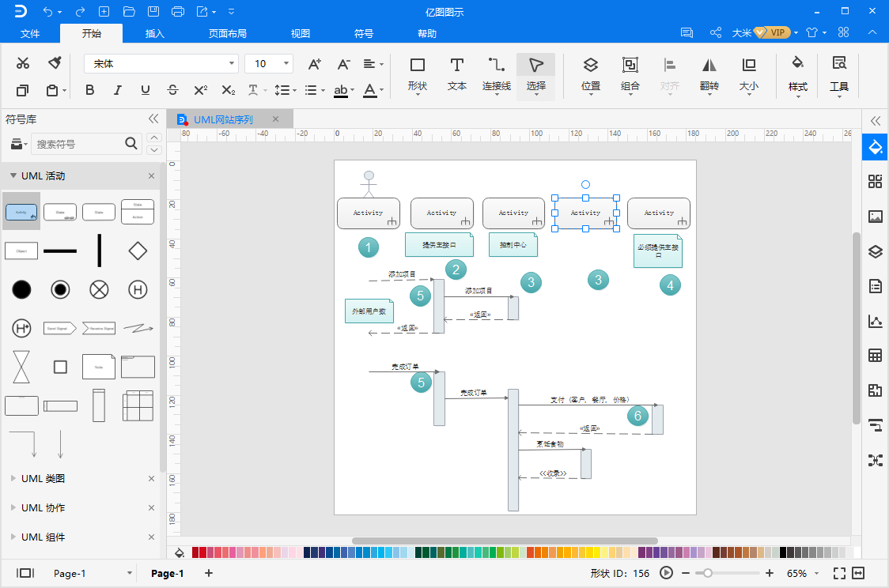The width and height of the screenshot is (889, 588).
Task: Open the layers panel in right sidebar
Action: tap(876, 251)
